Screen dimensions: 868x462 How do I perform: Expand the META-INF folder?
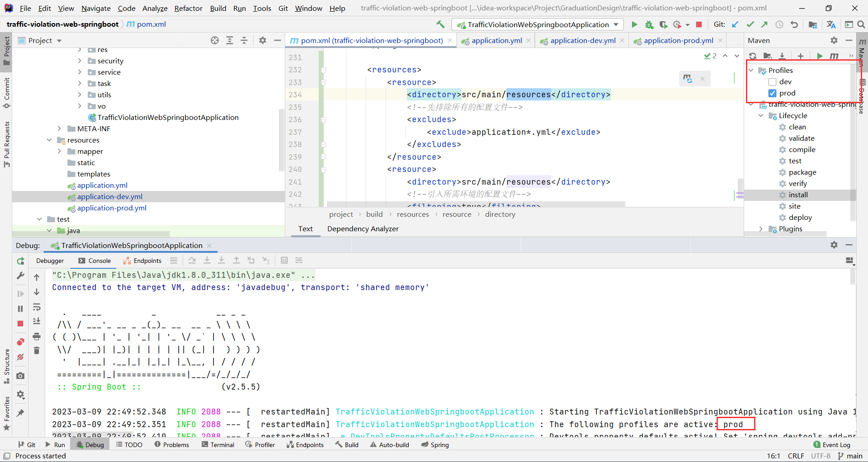point(59,129)
